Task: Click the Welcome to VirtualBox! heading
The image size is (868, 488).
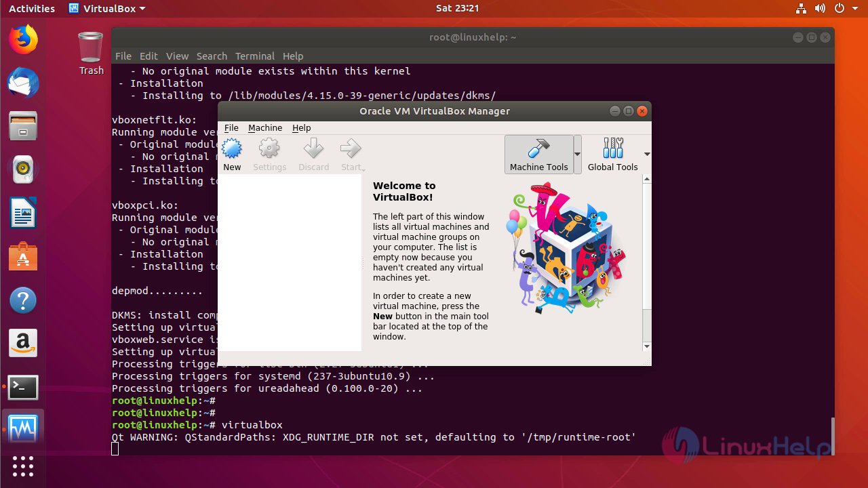Action: [404, 191]
